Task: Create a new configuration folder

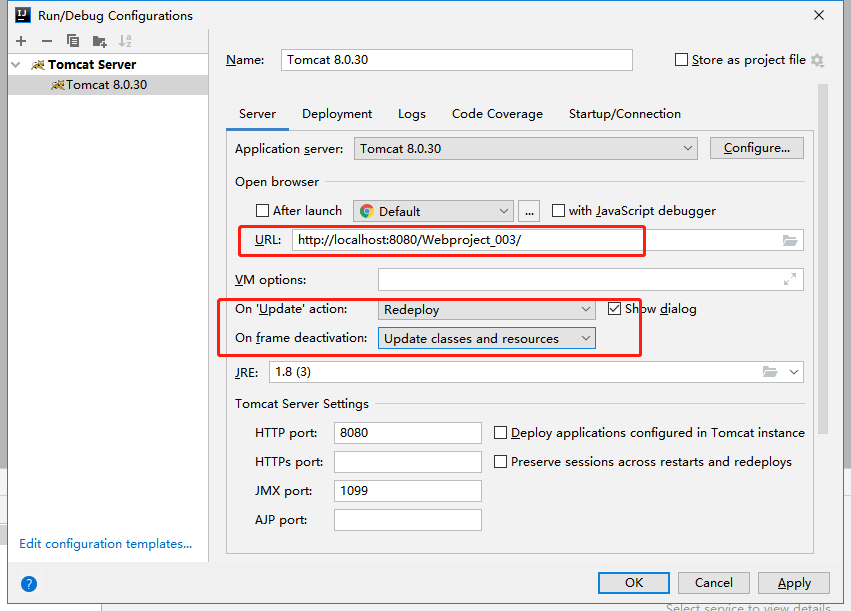Action: [99, 41]
